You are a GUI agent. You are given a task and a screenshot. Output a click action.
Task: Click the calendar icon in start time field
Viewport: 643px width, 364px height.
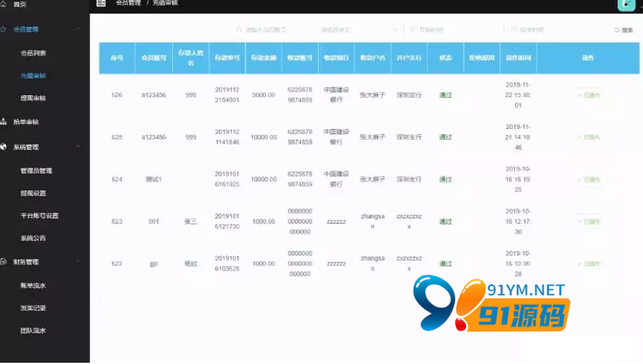click(413, 30)
